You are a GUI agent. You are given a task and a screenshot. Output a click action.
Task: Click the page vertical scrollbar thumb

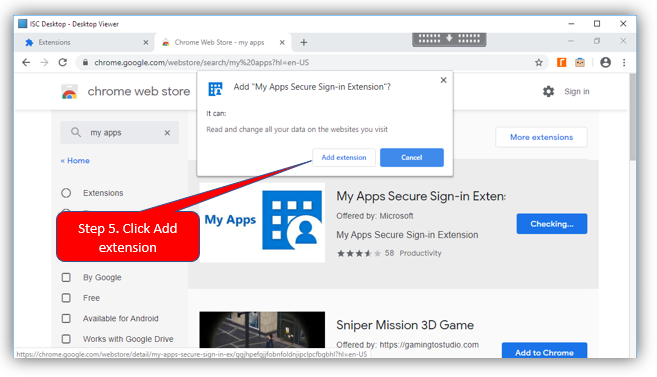(x=633, y=117)
